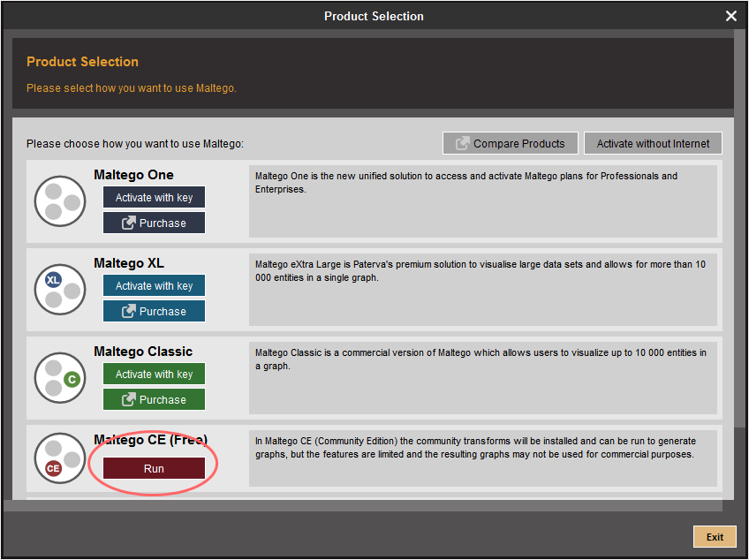Screen dimensions: 749x560
Task: Open Compare Products link button
Action: click(511, 143)
